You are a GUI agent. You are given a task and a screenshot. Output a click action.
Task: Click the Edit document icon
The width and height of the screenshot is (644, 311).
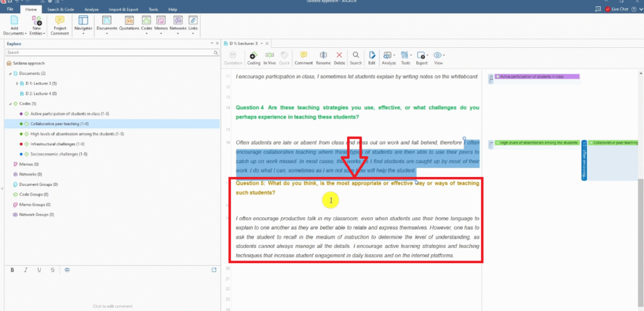click(372, 57)
